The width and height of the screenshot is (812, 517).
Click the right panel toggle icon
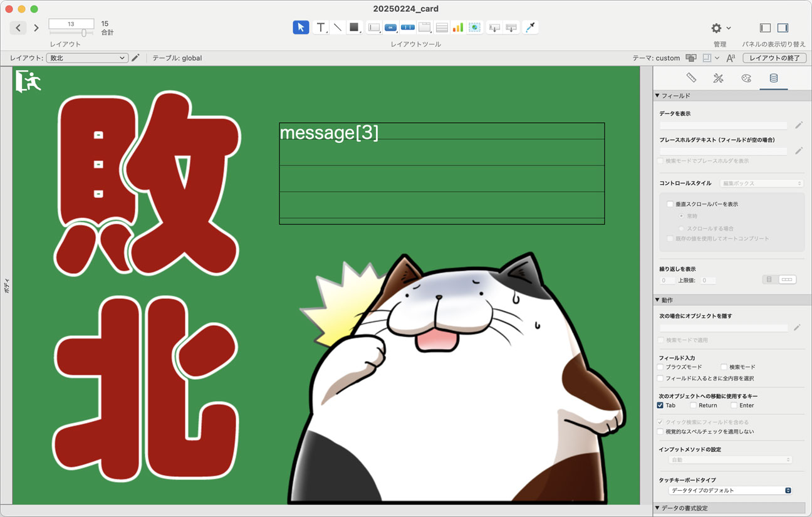[783, 28]
